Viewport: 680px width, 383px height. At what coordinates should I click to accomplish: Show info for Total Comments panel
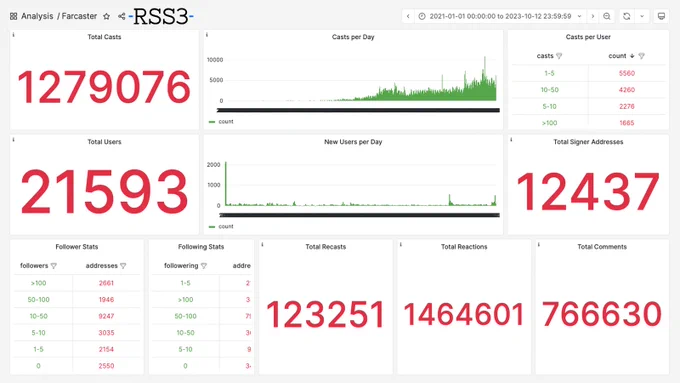[x=539, y=245]
